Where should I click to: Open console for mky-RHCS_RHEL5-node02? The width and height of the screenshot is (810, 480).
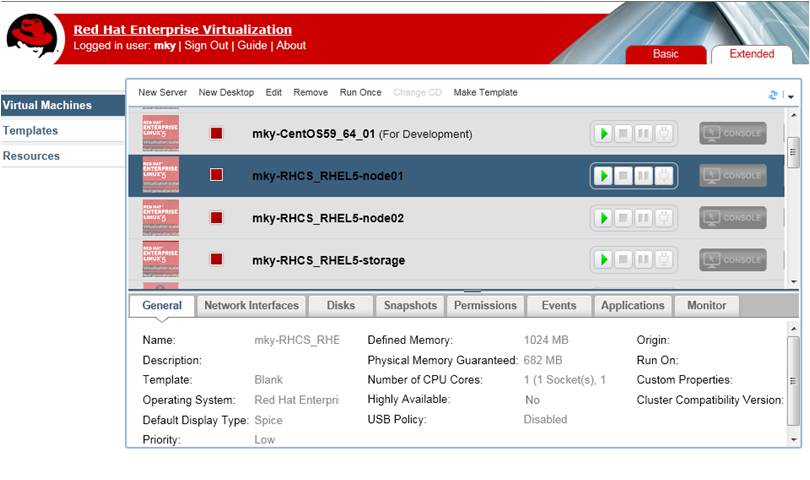point(733,218)
